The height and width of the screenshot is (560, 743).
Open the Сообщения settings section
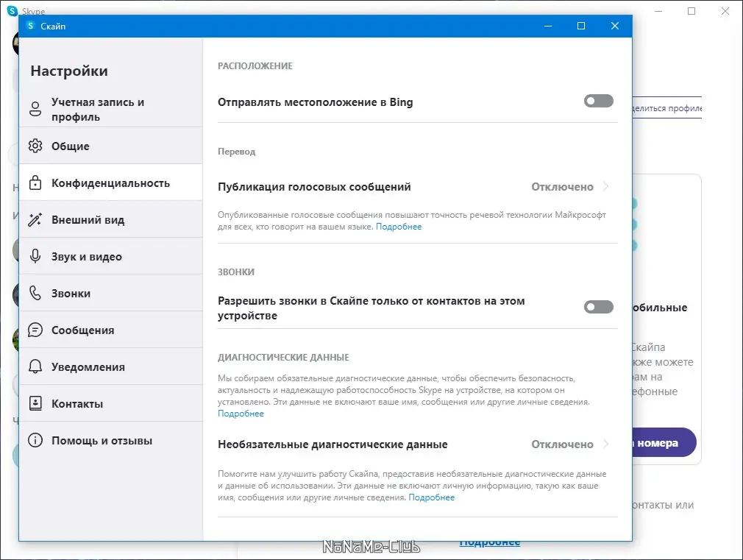[x=111, y=330]
